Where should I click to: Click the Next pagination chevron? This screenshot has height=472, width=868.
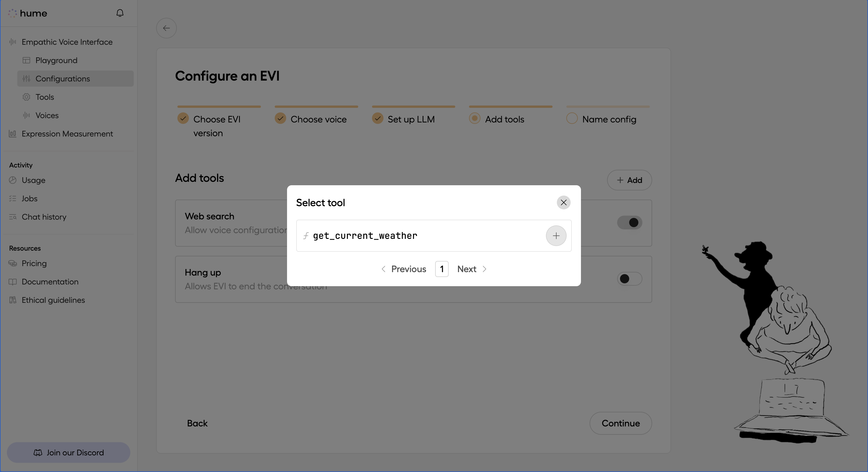(485, 269)
